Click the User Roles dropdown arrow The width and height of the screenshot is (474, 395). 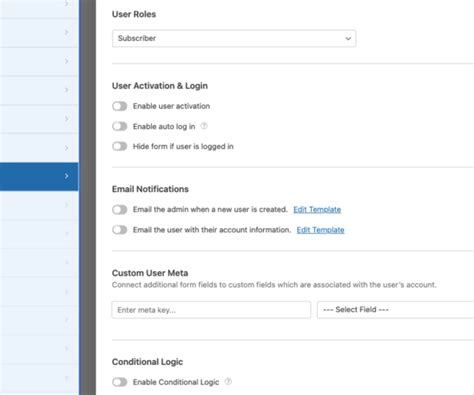click(348, 38)
